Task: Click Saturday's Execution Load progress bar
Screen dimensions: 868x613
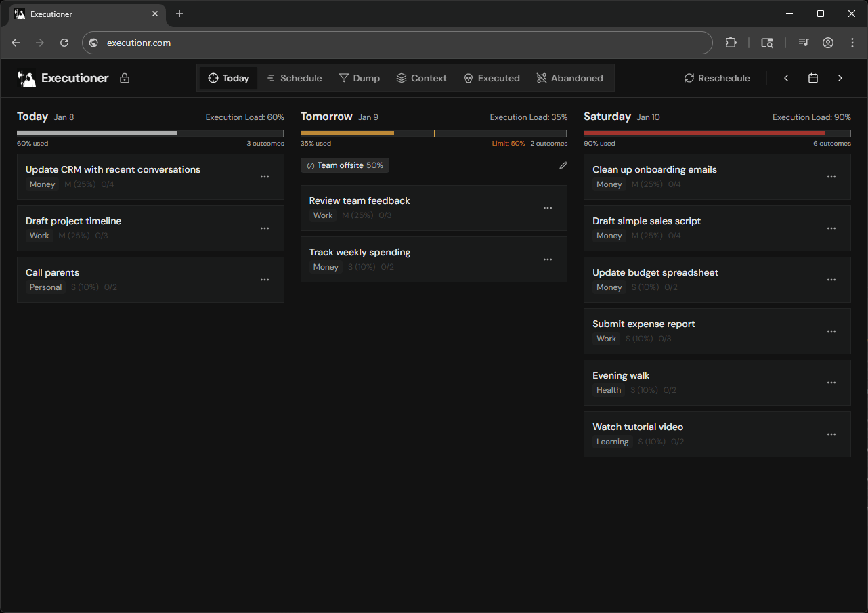Action: coord(717,133)
